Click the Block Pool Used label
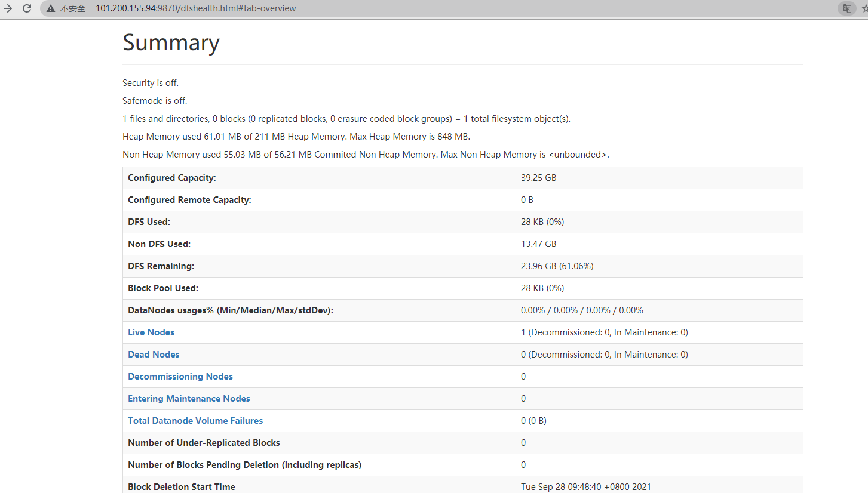Viewport: 868px width, 493px height. click(x=162, y=288)
